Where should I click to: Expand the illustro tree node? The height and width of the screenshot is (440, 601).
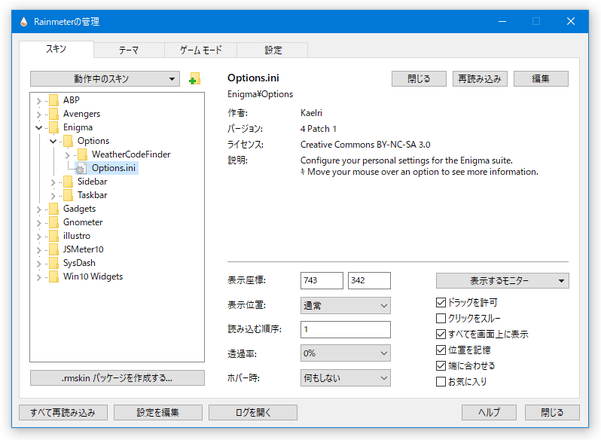point(39,236)
